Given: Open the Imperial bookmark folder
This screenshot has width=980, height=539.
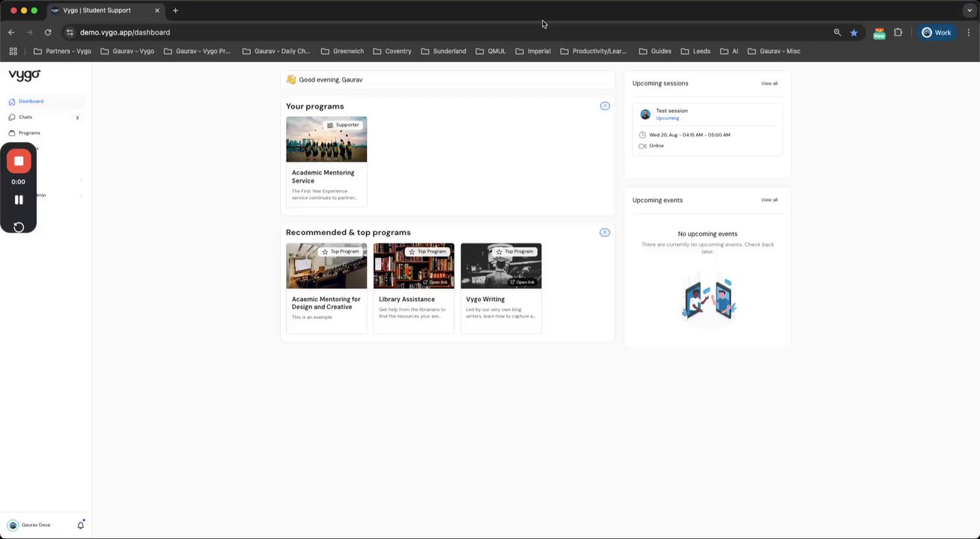Looking at the screenshot, I should coord(533,51).
